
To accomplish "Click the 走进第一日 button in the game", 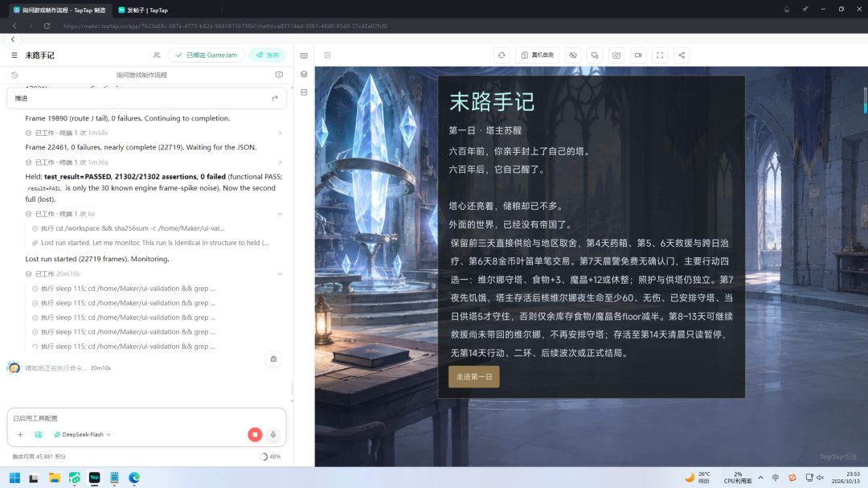I will (474, 377).
